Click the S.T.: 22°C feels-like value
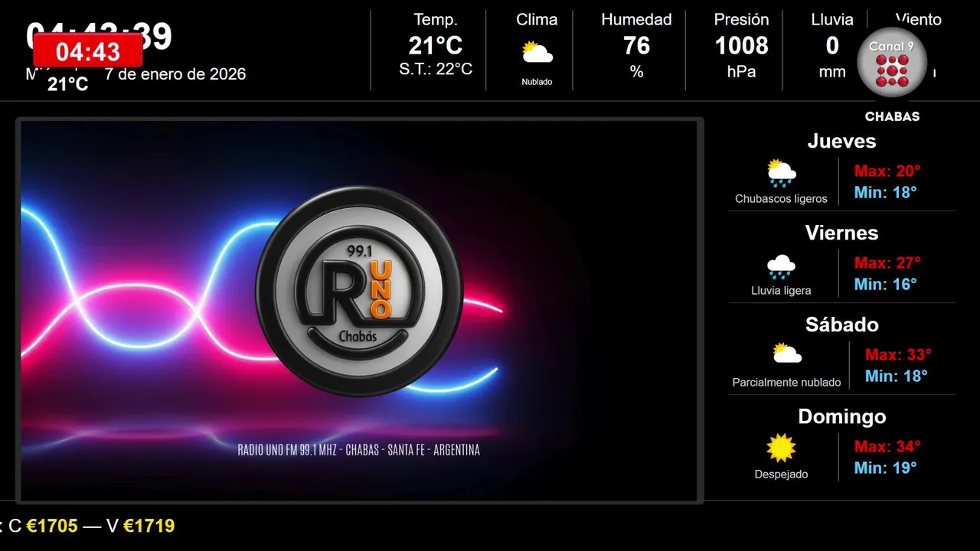 (x=436, y=69)
